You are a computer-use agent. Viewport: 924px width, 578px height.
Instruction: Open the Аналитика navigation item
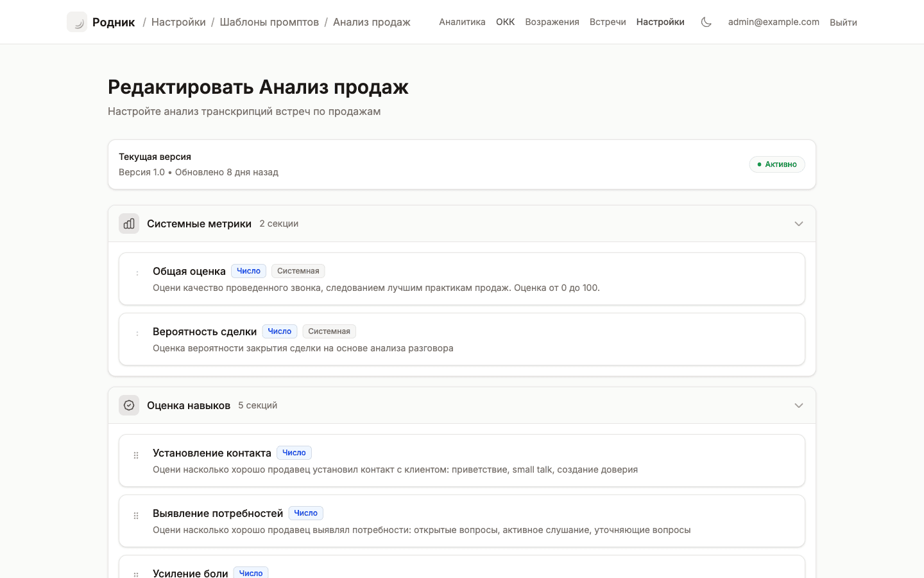pyautogui.click(x=462, y=21)
